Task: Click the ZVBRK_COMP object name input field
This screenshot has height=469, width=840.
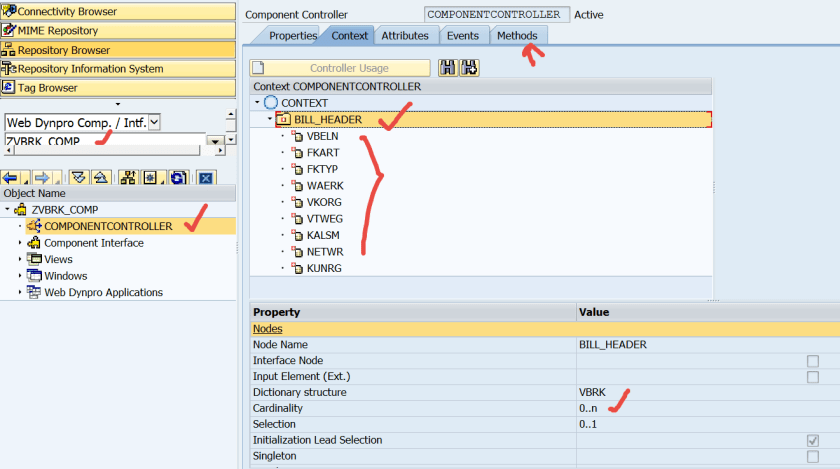Action: tap(100, 141)
